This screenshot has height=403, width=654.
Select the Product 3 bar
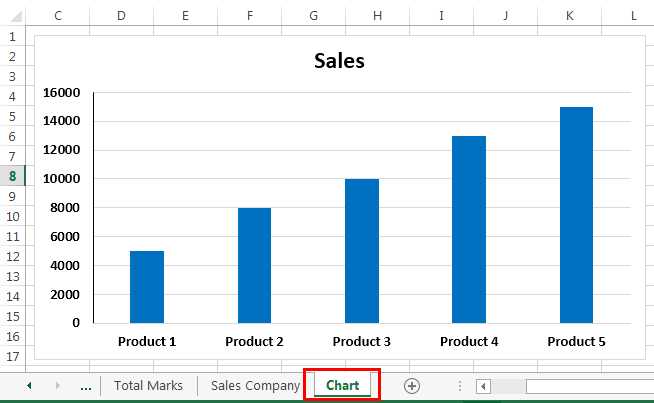[362, 251]
